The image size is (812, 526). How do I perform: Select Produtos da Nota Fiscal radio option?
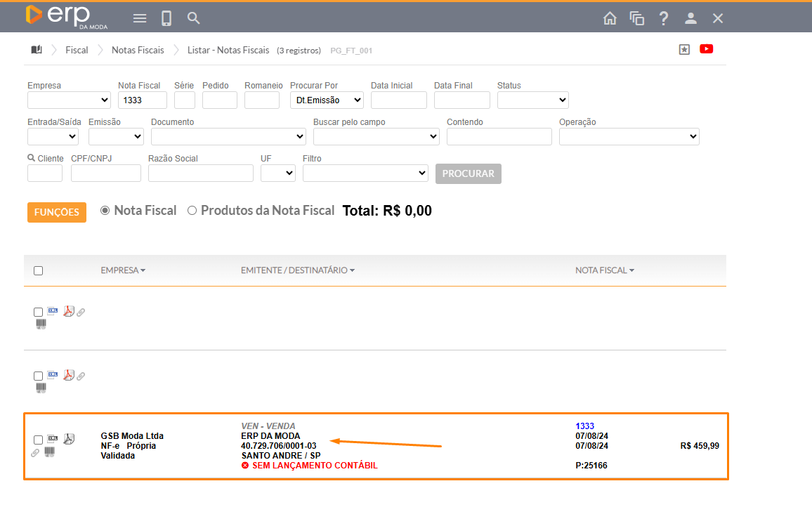click(x=192, y=211)
